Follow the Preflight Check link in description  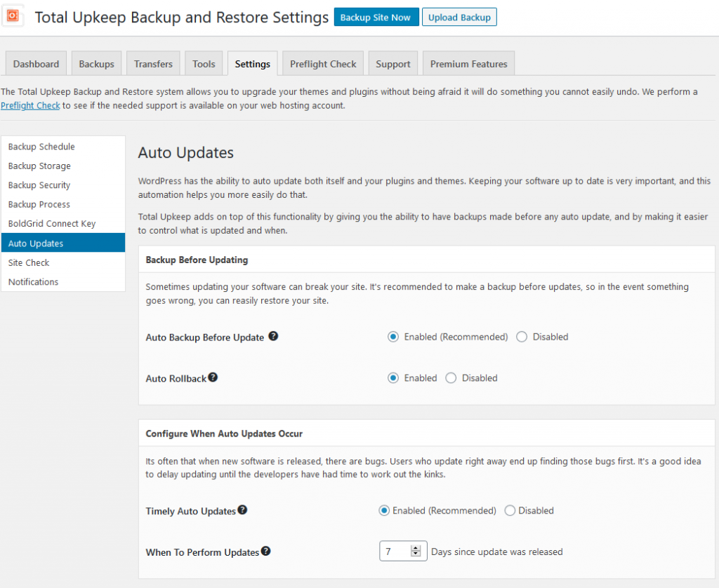30,105
